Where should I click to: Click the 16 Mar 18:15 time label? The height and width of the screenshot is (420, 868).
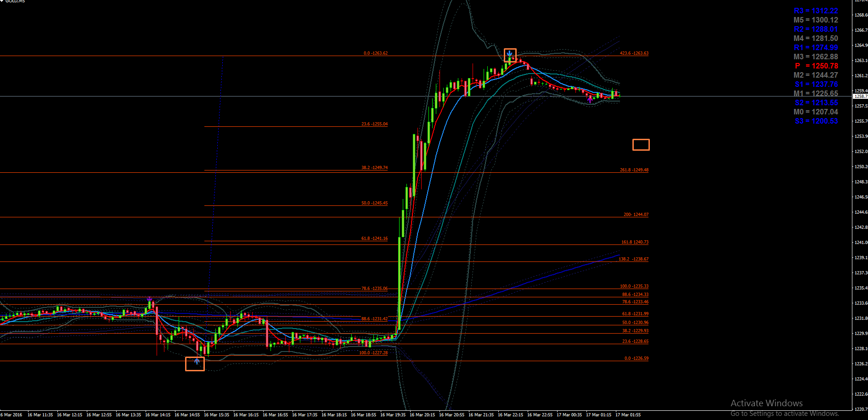click(x=334, y=415)
